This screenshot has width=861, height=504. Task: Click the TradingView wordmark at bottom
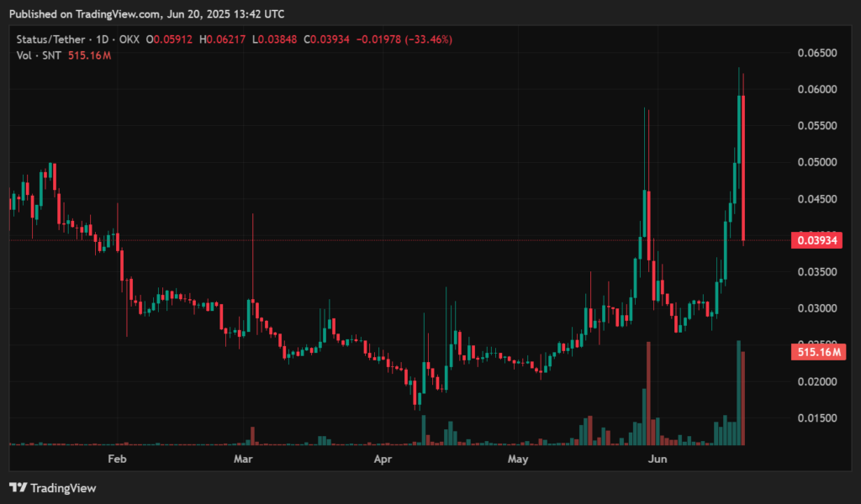coord(63,488)
